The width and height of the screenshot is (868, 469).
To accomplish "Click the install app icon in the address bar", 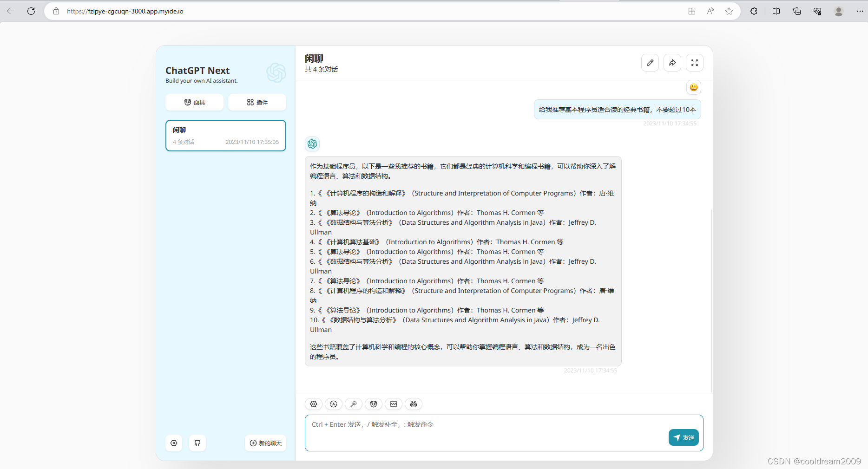I will coord(692,11).
